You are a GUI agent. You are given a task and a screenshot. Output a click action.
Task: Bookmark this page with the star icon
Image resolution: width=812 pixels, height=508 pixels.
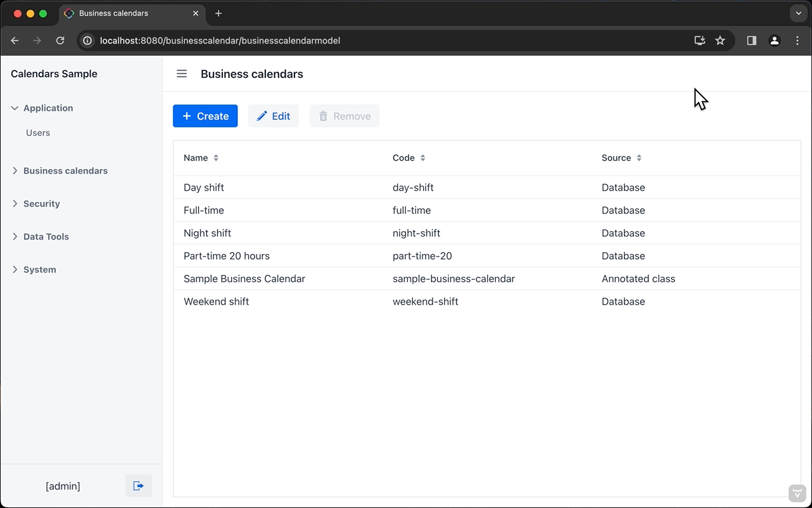coord(720,41)
